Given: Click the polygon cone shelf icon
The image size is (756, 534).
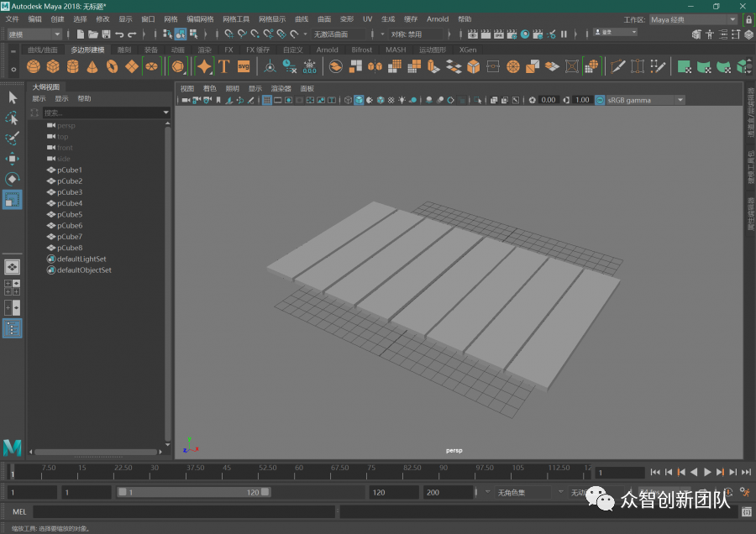Looking at the screenshot, I should [x=92, y=66].
